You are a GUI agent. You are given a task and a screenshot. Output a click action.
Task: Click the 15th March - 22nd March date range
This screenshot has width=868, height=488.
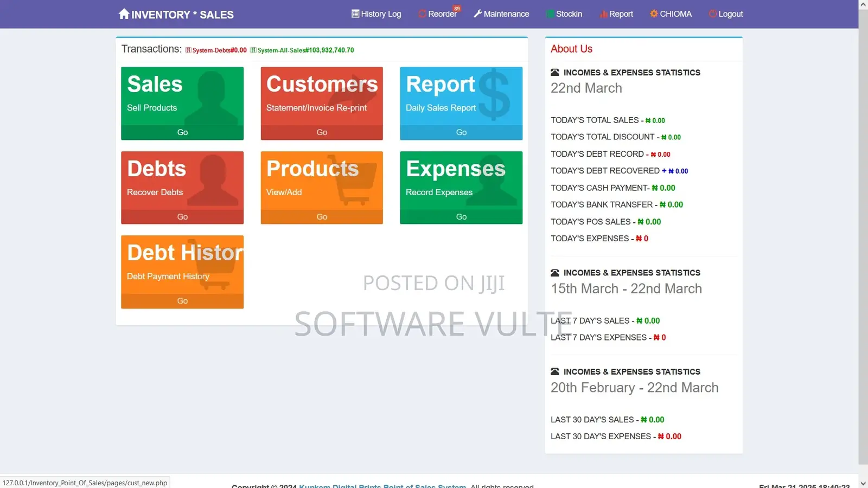click(627, 288)
